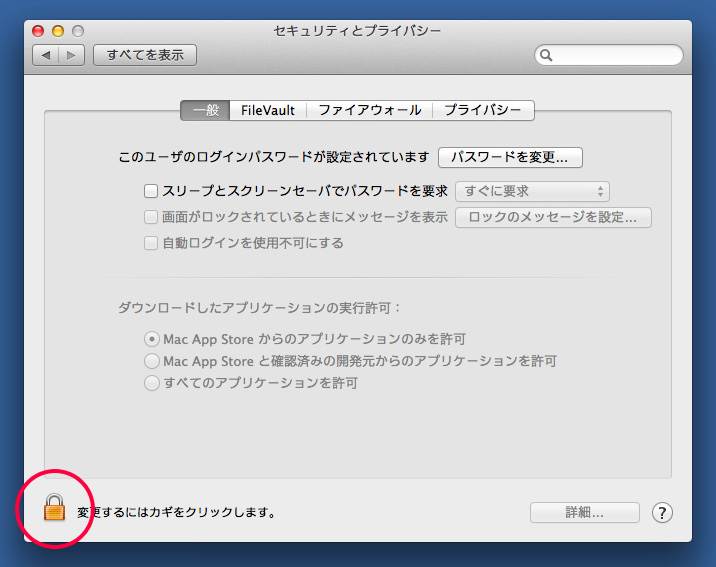Select すべてのアプリケーションを許可 radio option

152,383
